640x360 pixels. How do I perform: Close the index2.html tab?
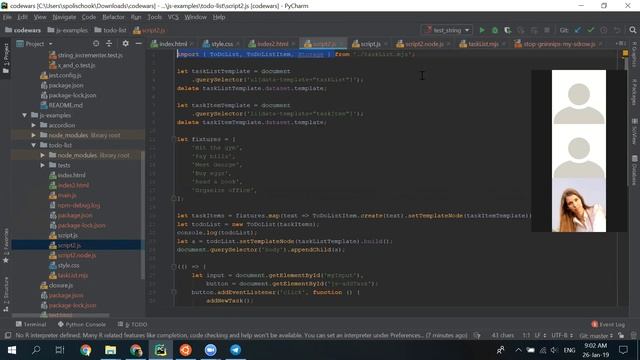(x=293, y=44)
